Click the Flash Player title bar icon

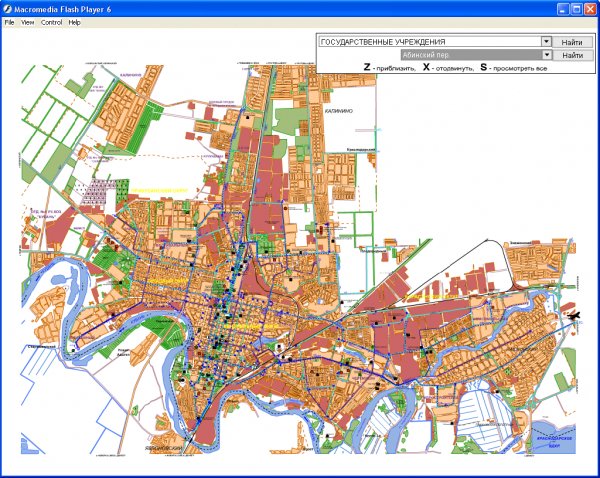(x=7, y=9)
